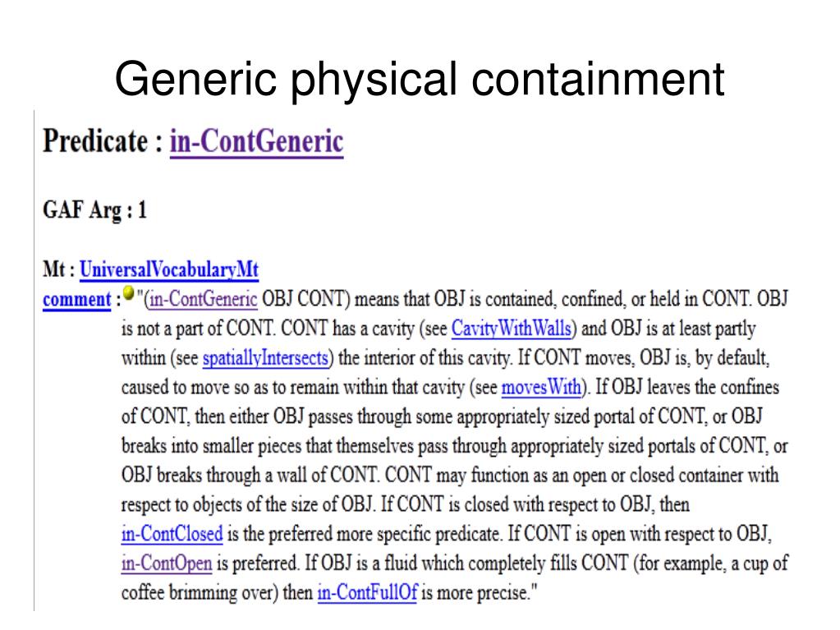Viewport: 840px width, 630px height.
Task: Follow the in-ContGeneric link inside the comment
Action: click(x=204, y=299)
